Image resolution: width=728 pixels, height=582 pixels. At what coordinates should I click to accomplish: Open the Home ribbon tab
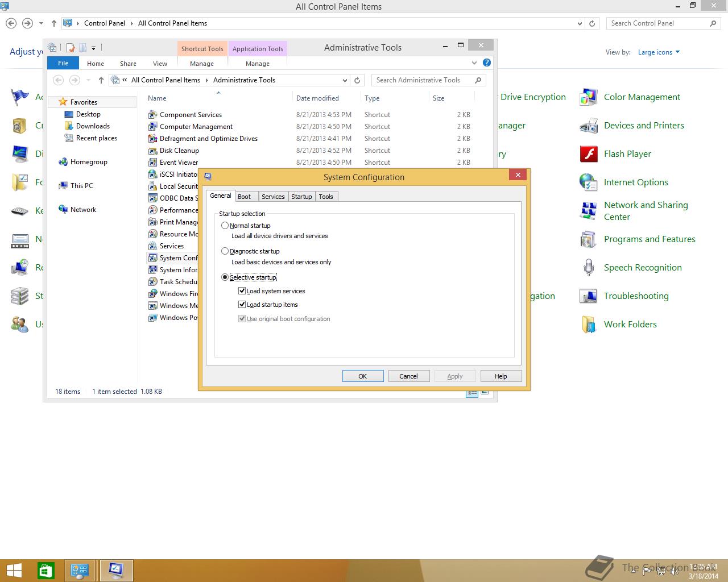tap(95, 64)
